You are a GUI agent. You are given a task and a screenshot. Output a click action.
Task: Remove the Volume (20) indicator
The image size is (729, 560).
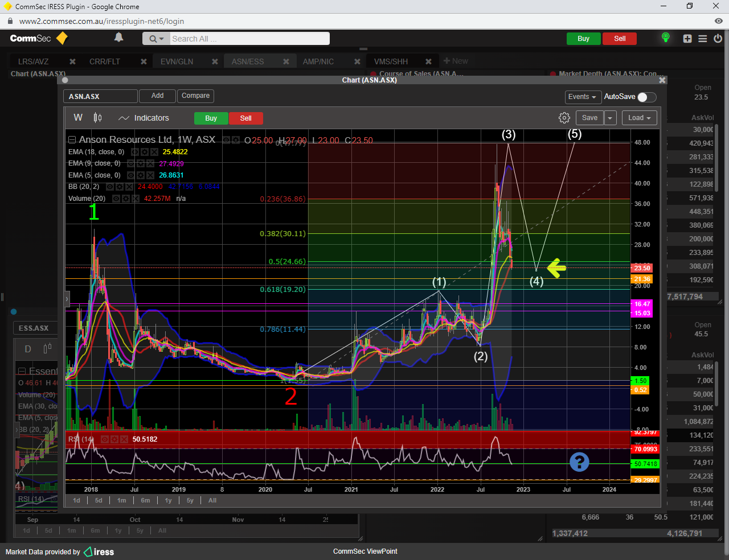[134, 199]
